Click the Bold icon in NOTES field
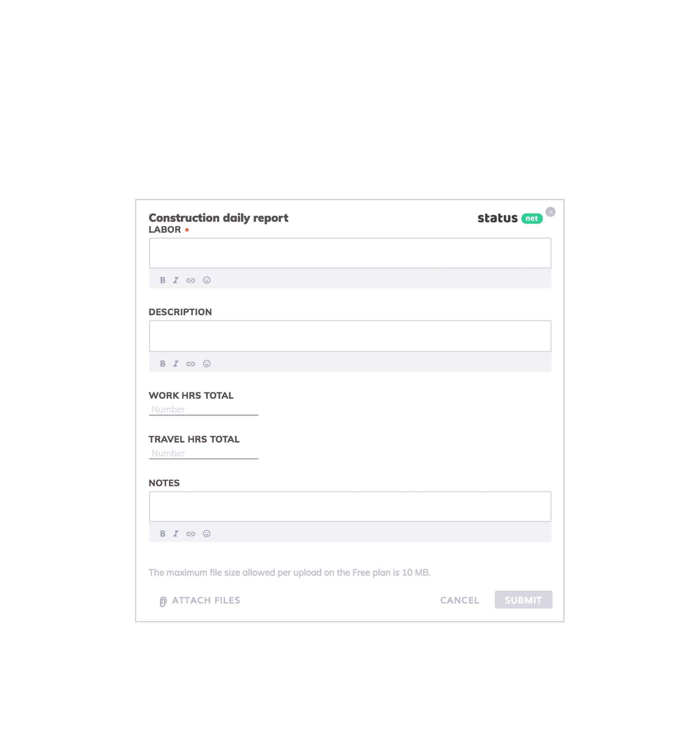Viewport: 700px width, 753px height. 162,533
